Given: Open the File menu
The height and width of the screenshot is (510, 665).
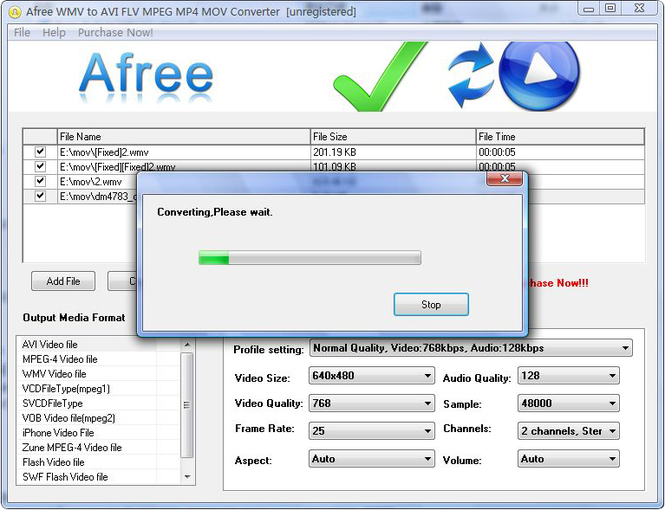Looking at the screenshot, I should (22, 33).
